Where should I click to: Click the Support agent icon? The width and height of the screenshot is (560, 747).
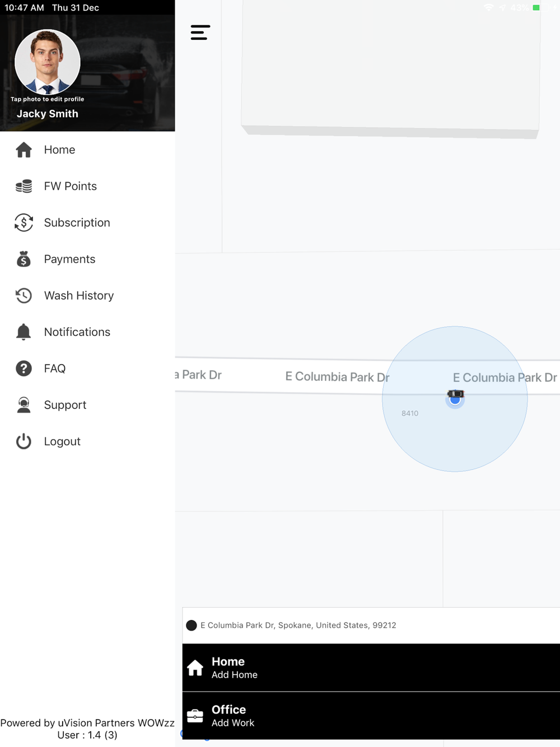tap(24, 405)
